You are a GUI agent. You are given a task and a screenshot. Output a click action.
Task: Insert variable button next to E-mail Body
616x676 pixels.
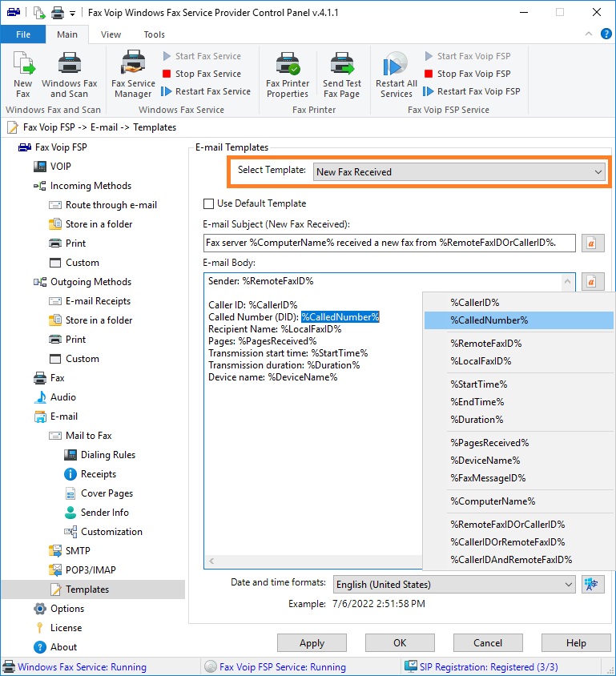[593, 281]
